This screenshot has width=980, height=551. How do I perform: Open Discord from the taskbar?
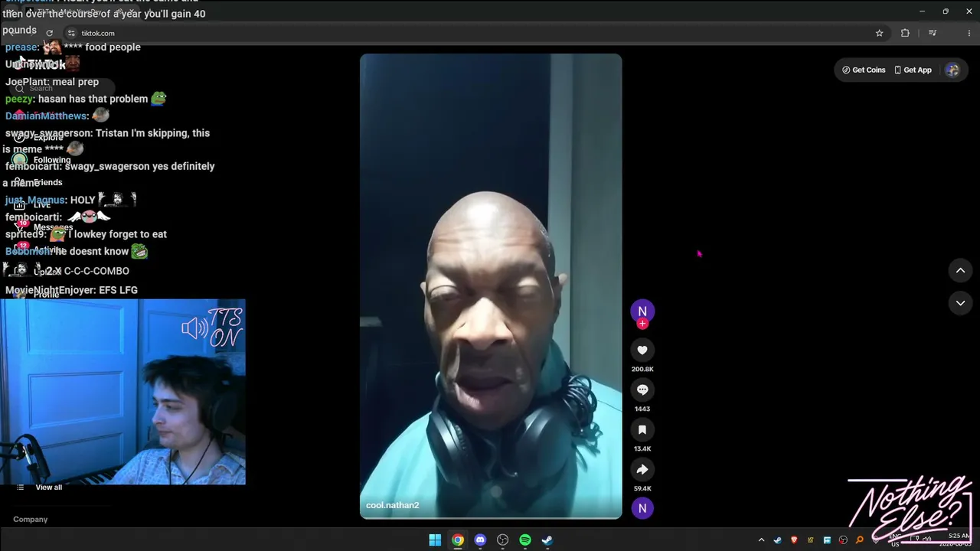[x=480, y=540]
